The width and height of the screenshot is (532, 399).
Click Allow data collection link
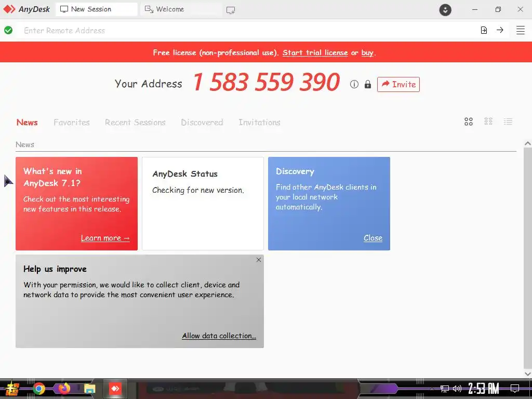[x=219, y=336]
